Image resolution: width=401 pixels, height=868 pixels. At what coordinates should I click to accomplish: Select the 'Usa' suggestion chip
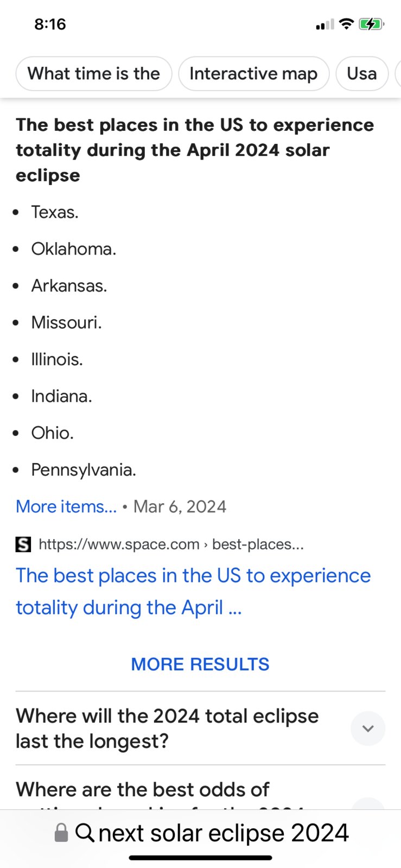click(362, 73)
